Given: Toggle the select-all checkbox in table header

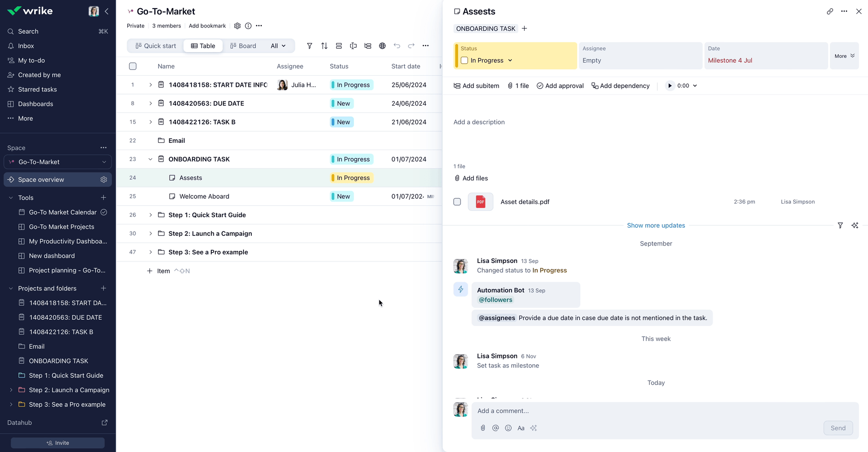Looking at the screenshot, I should pyautogui.click(x=133, y=66).
